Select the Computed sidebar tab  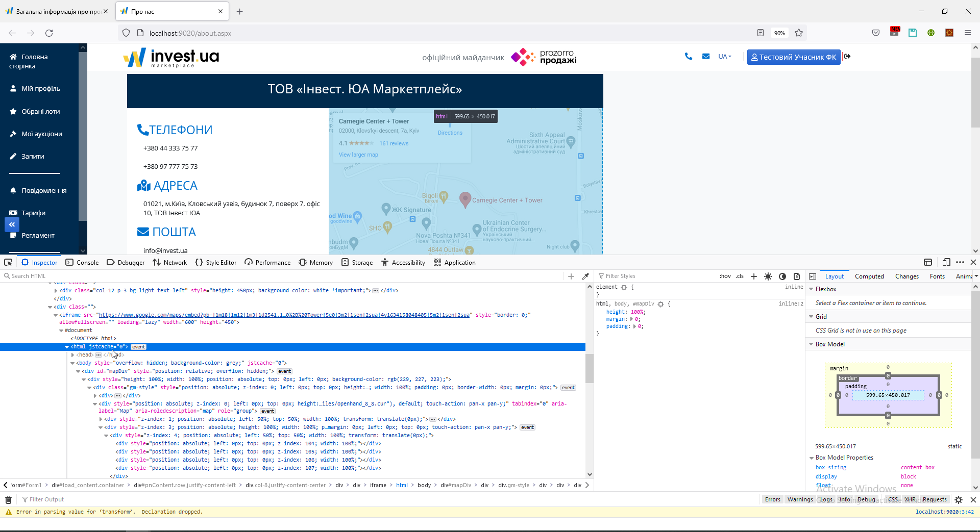pos(869,276)
